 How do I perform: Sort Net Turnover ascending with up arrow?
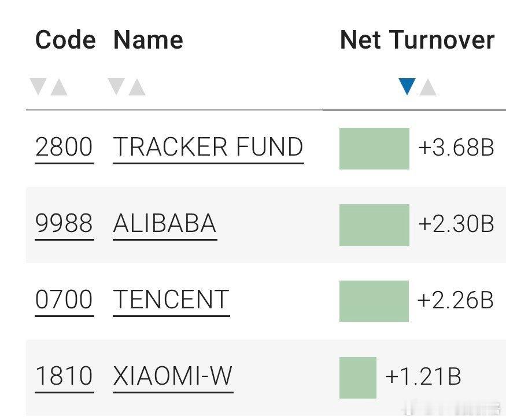coord(427,87)
